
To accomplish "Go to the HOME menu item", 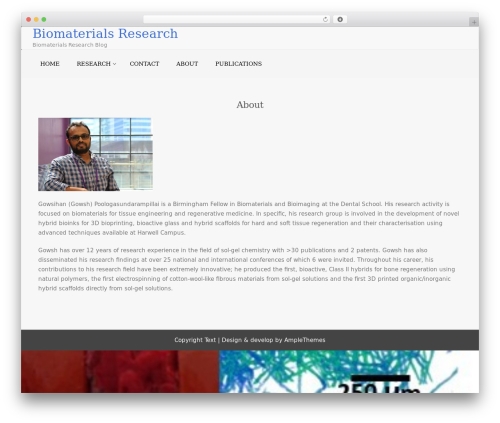I will 50,64.
